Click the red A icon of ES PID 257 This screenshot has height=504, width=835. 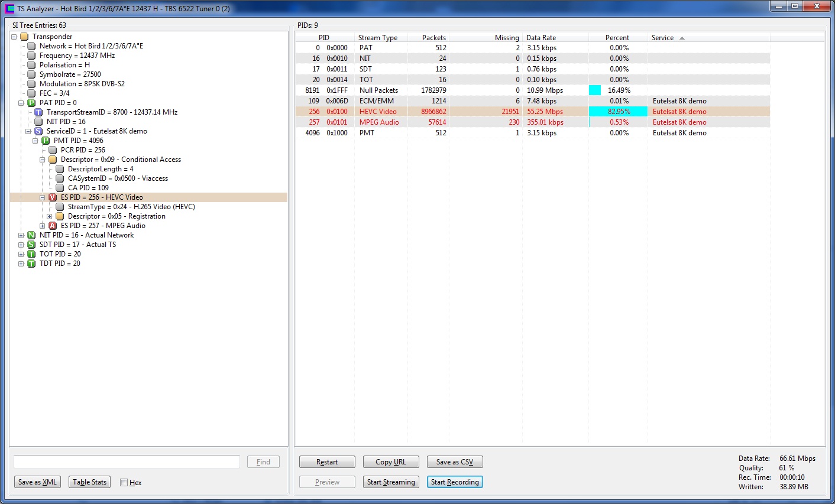tap(53, 226)
